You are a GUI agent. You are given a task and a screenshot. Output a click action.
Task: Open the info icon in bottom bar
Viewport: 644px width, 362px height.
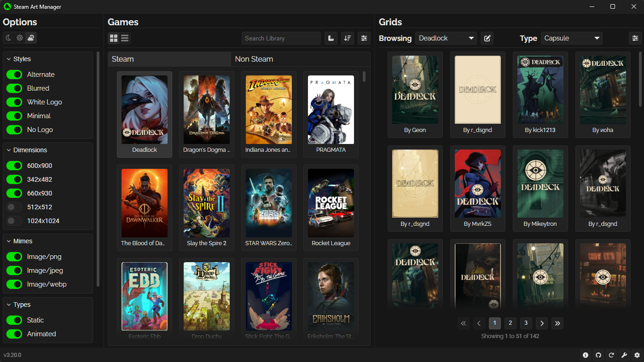pos(586,355)
